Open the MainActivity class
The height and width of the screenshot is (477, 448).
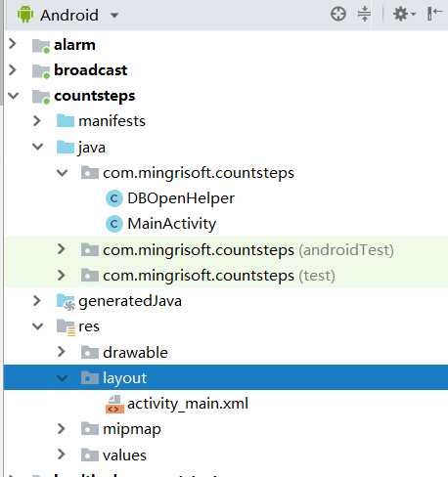coord(172,224)
